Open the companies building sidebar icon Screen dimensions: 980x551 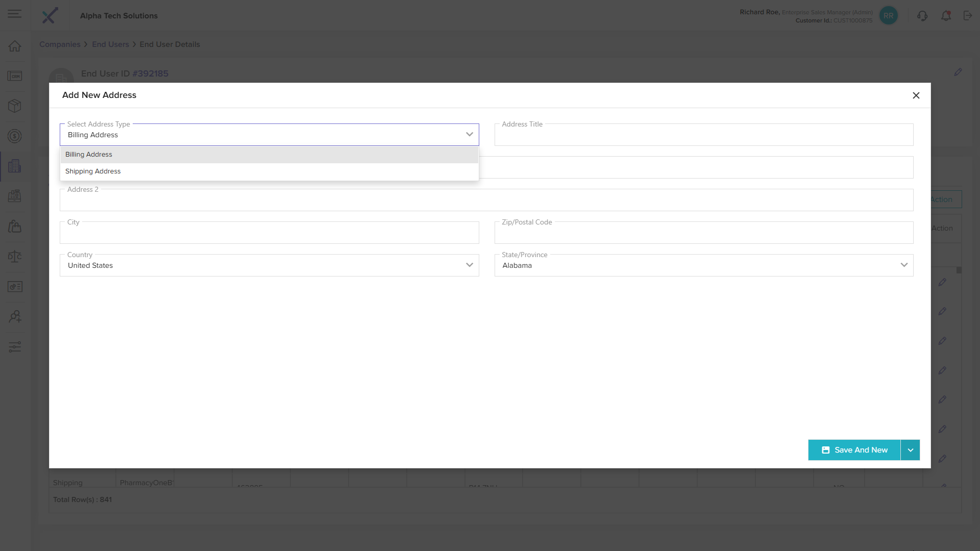(15, 166)
